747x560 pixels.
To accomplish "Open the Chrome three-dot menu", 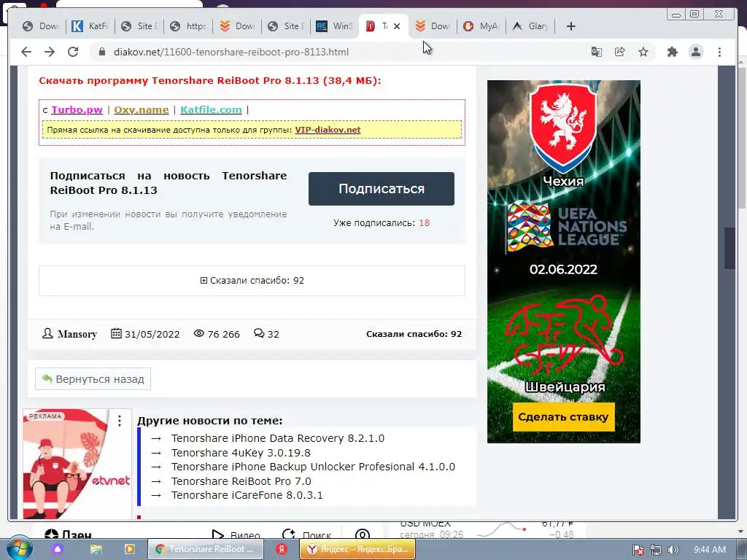I will tap(720, 52).
